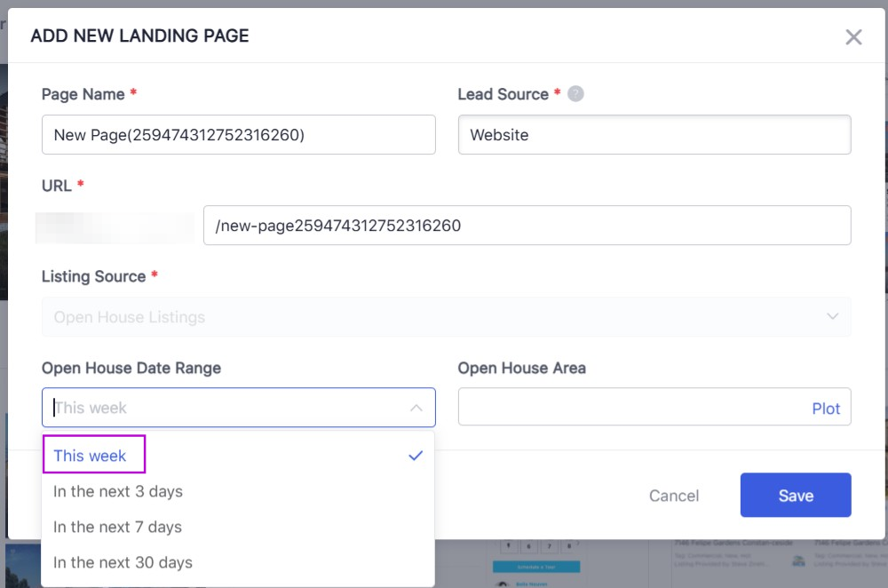Click the blurred domain prefix beside URL
The width and height of the screenshot is (888, 588).
(115, 226)
